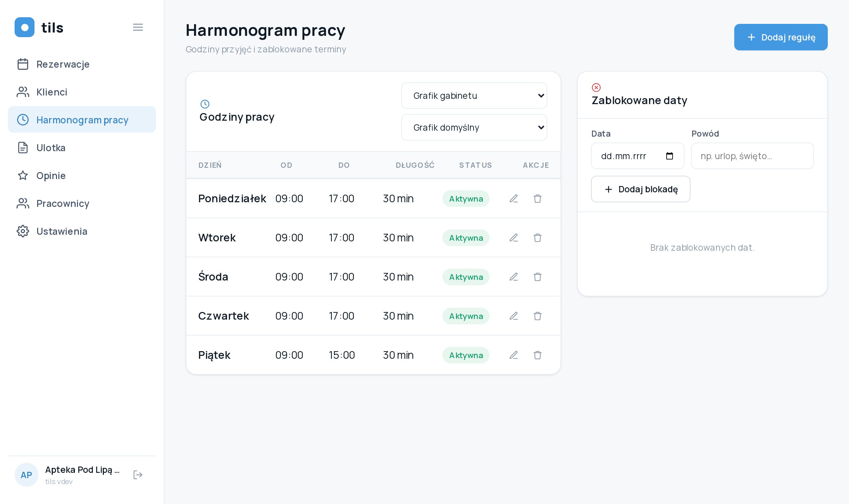Click the Aktywna badge for Piątek

(466, 355)
